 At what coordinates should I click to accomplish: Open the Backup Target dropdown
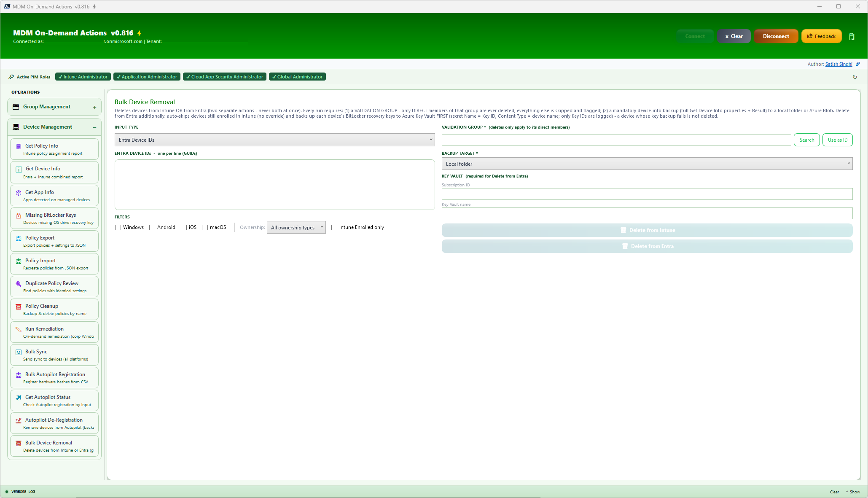(647, 164)
